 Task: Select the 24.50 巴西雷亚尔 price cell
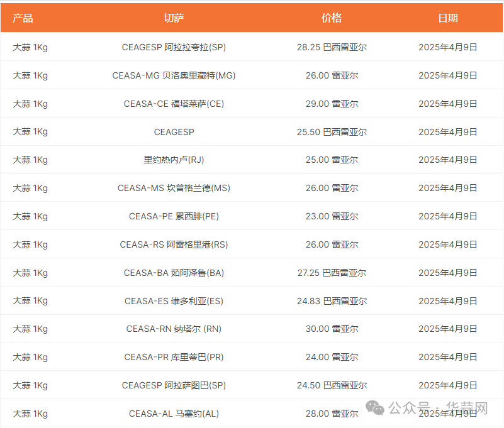tap(332, 385)
